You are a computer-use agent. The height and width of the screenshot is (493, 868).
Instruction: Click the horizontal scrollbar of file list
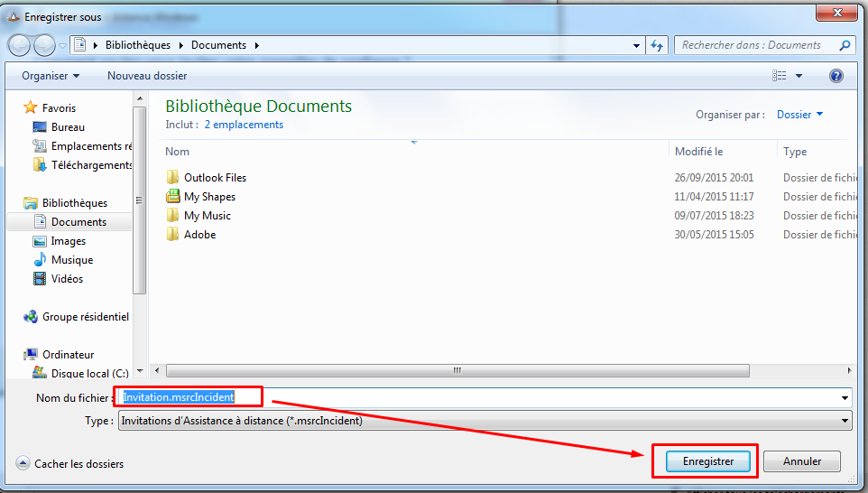[457, 370]
